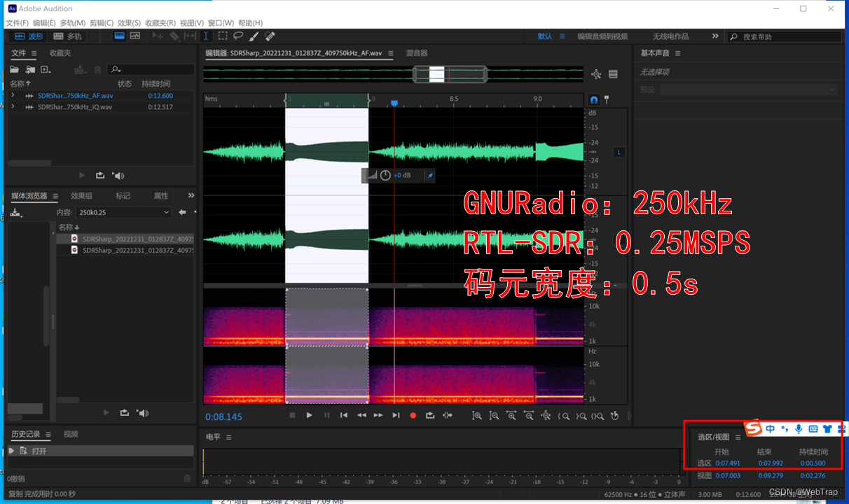Open the 帮助(H) menu
Screen dimensions: 849x504
251,23
